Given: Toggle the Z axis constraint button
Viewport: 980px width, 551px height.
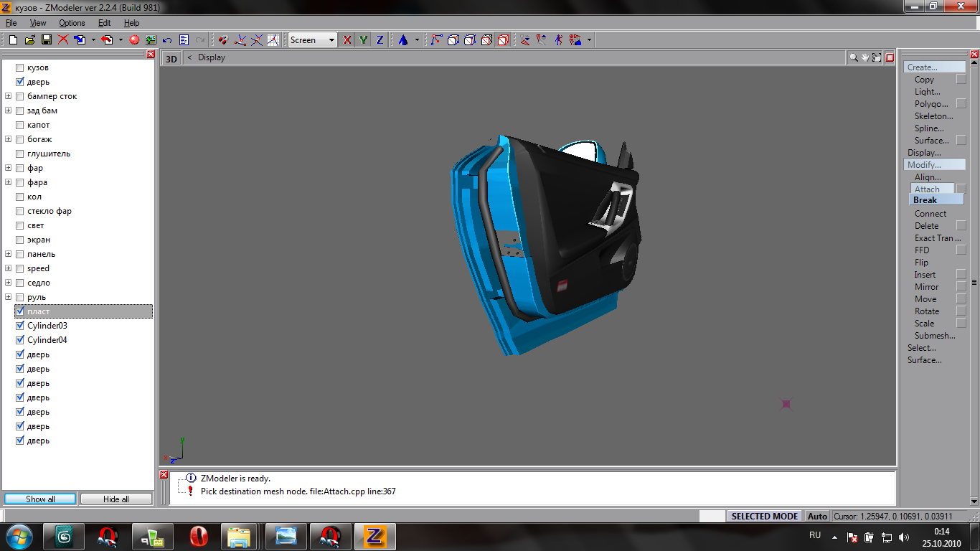Looking at the screenshot, I should 380,40.
